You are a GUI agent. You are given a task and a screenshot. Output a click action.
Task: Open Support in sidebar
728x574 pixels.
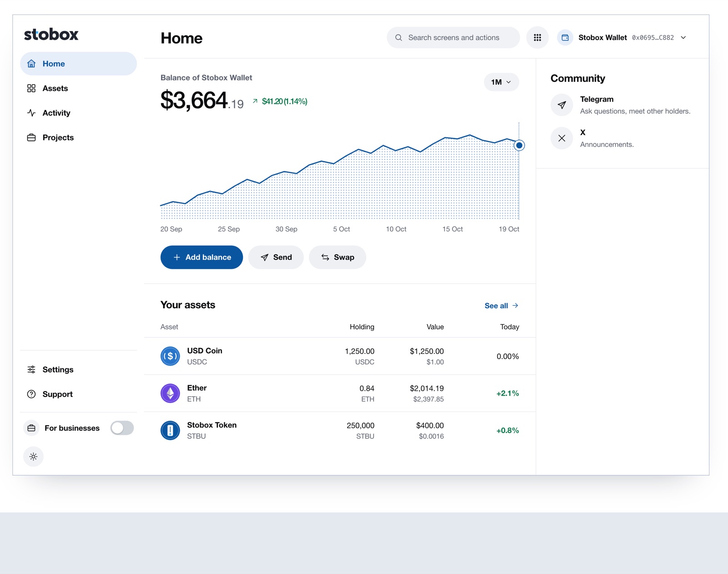tap(78, 394)
